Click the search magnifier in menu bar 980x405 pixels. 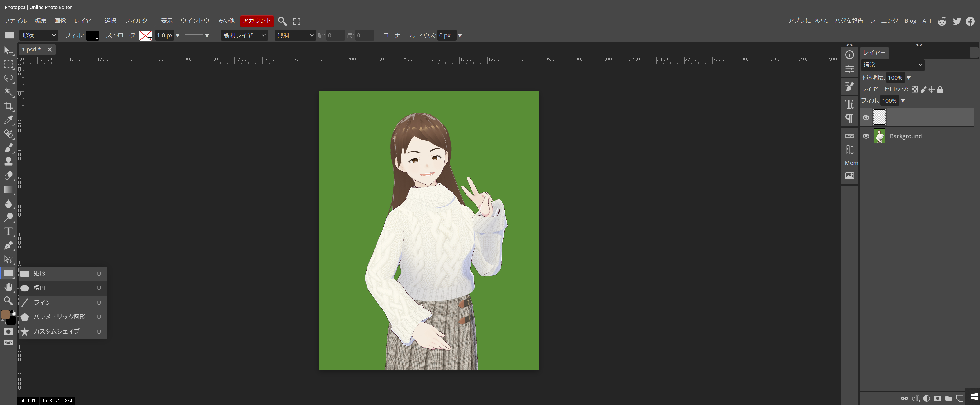point(282,21)
